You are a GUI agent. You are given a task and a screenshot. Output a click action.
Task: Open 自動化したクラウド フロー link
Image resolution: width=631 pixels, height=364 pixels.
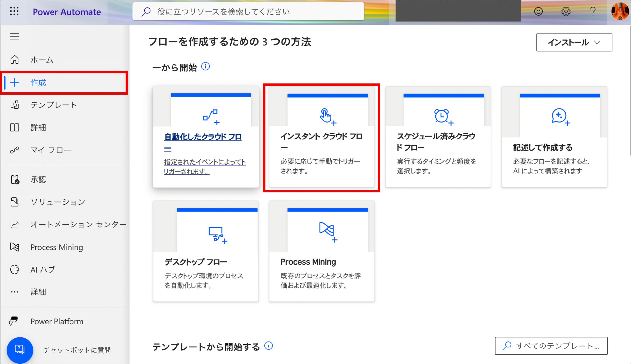pyautogui.click(x=203, y=137)
